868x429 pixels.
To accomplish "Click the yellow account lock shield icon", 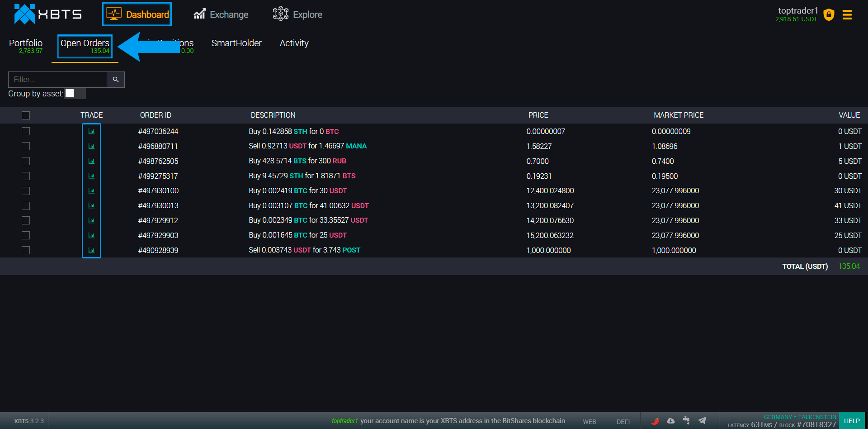I will [829, 15].
